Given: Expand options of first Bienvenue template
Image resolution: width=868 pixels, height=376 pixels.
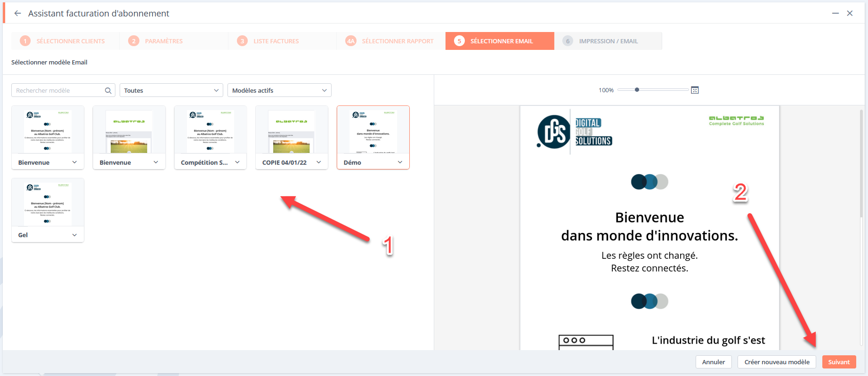Looking at the screenshot, I should click(74, 162).
